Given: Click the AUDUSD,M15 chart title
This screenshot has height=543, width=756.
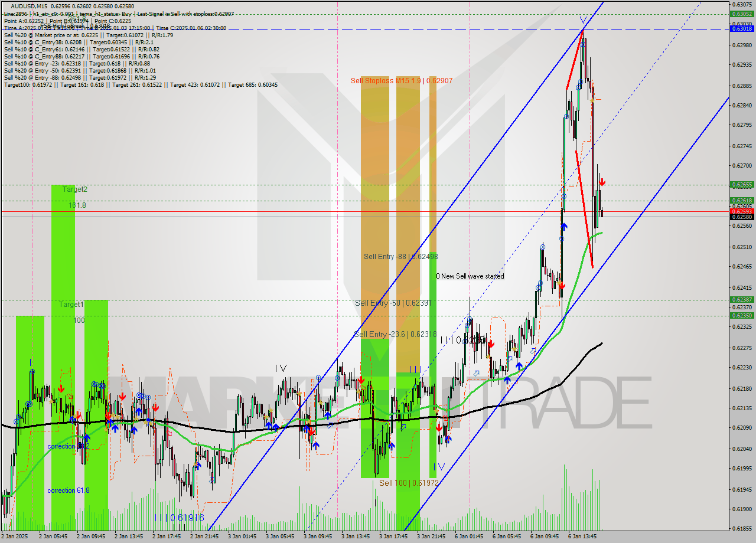Looking at the screenshot, I should pyautogui.click(x=30, y=6).
